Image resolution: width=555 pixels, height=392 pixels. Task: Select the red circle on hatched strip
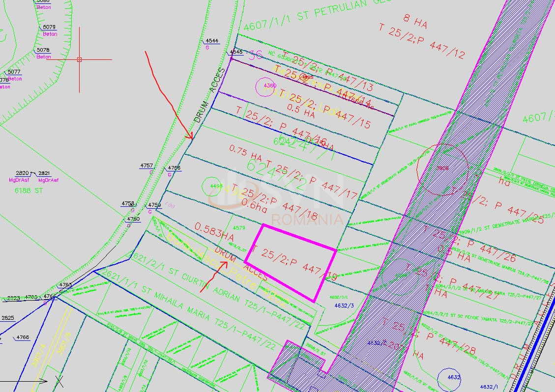pyautogui.click(x=441, y=168)
